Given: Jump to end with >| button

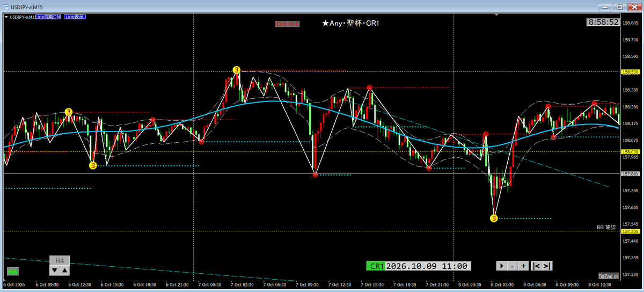Looking at the screenshot, I should 547,266.
